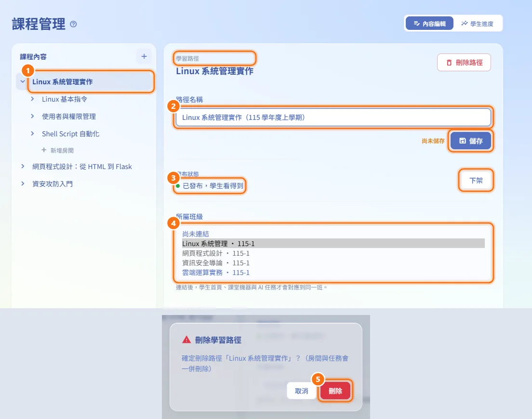532x419 pixels.
Task: Select 資安攻防入門 in the tree
Action: coord(53,184)
